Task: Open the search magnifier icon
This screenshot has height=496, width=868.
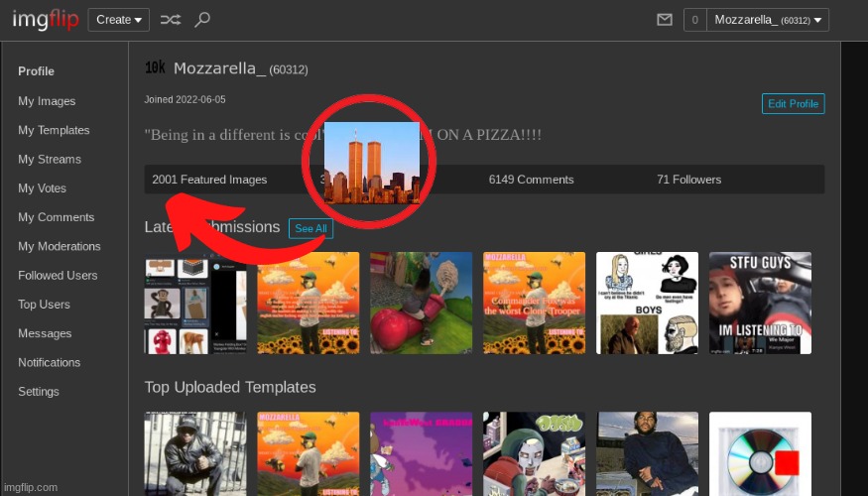Action: pyautogui.click(x=202, y=20)
